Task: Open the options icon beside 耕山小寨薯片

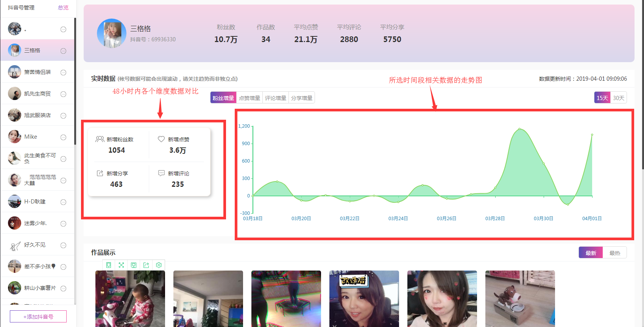Action: [x=63, y=288]
